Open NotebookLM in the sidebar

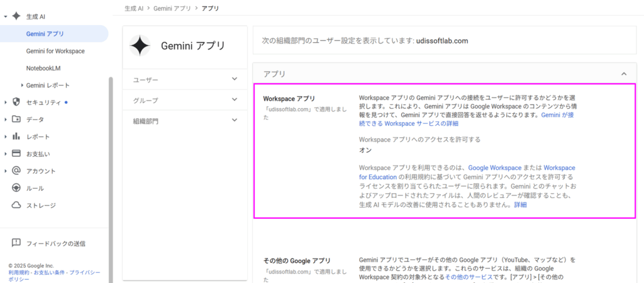43,68
